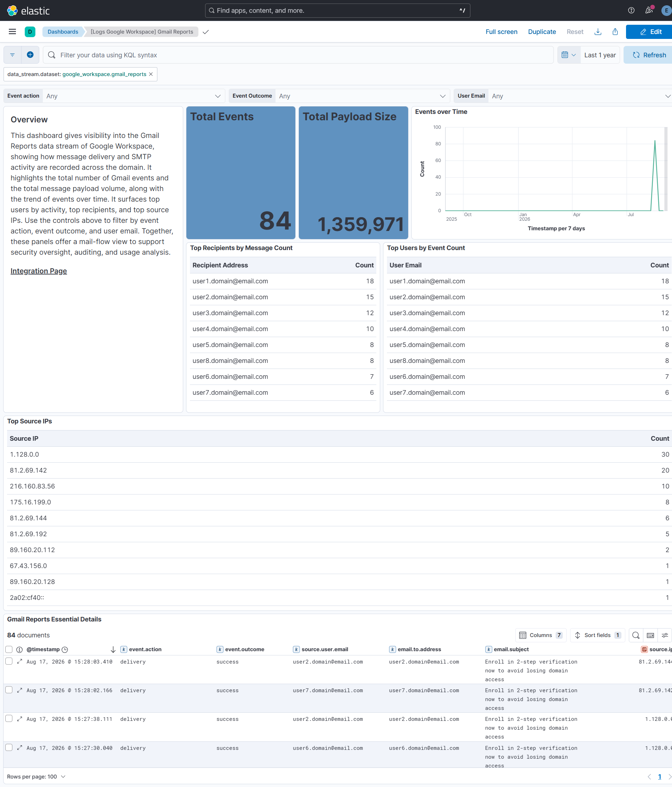Click the email.subject column header

(511, 649)
